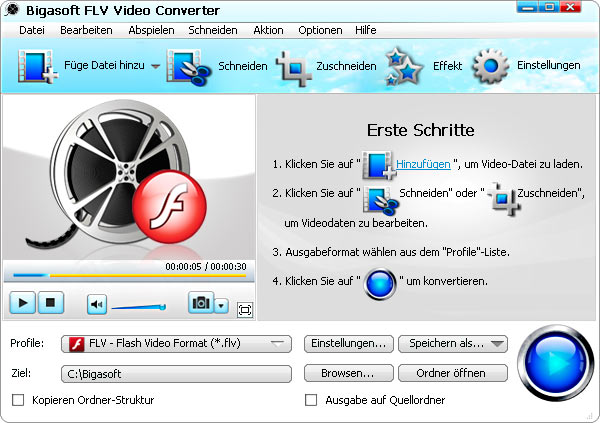Toggle fullscreen preview icon
This screenshot has width=600, height=423.
(x=245, y=310)
